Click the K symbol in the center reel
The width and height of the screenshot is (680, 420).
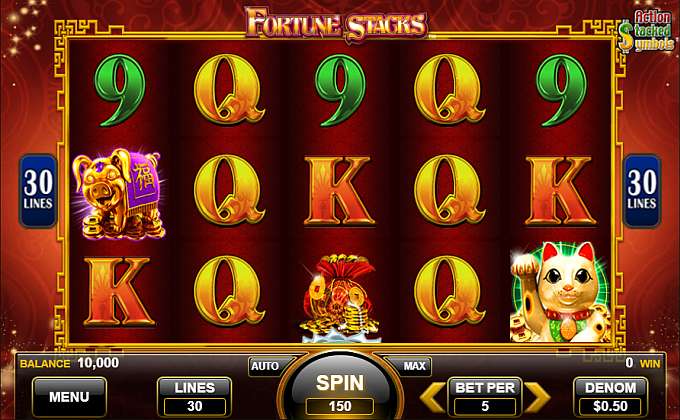(340, 191)
